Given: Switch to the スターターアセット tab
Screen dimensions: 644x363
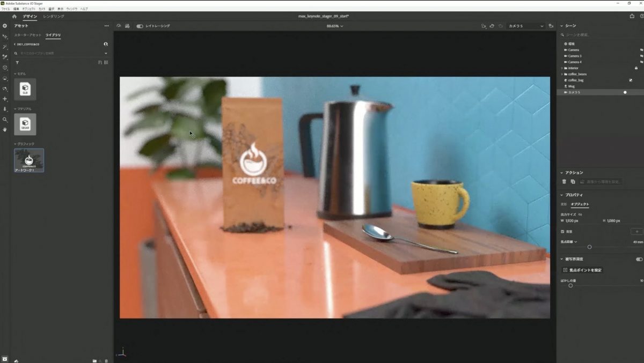Looking at the screenshot, I should [x=27, y=35].
